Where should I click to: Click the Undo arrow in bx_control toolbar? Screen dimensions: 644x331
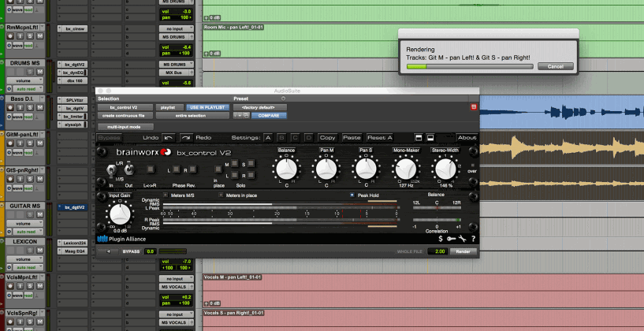click(168, 138)
